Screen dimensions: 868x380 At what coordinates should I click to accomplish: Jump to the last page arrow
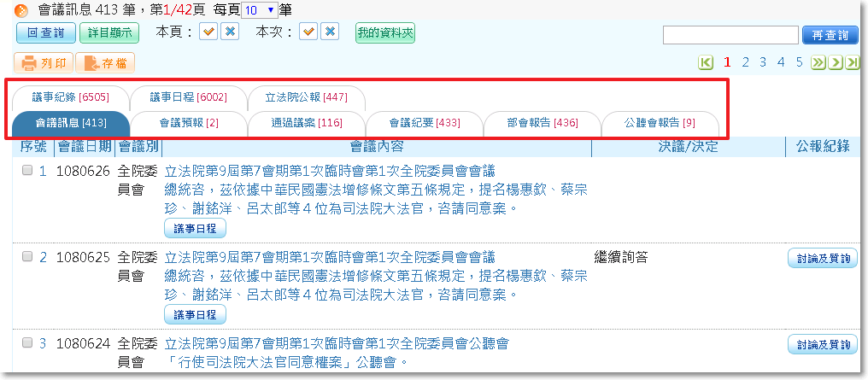click(x=851, y=62)
